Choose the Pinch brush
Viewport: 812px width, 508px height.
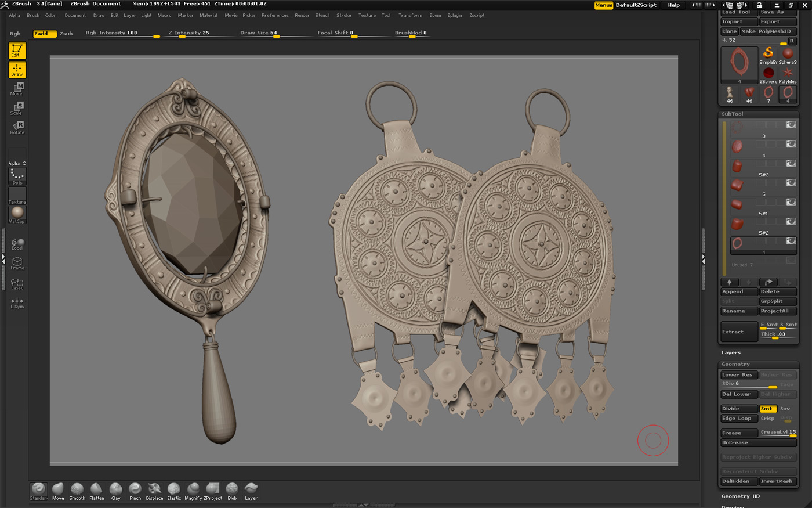coord(135,491)
